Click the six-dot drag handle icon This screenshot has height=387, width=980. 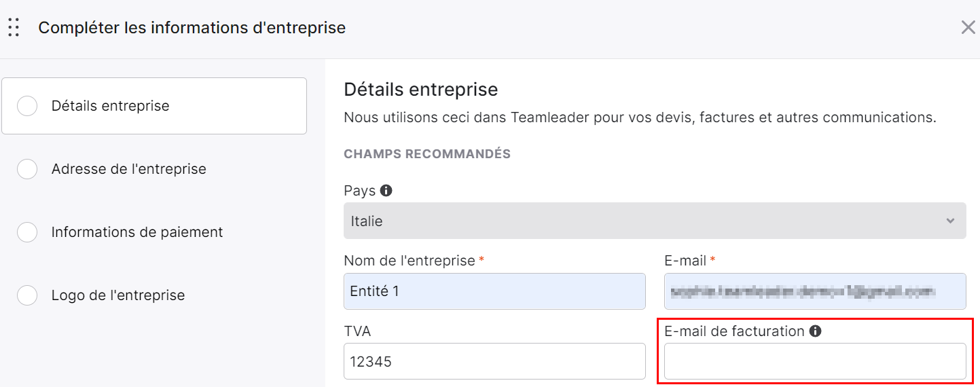[14, 28]
